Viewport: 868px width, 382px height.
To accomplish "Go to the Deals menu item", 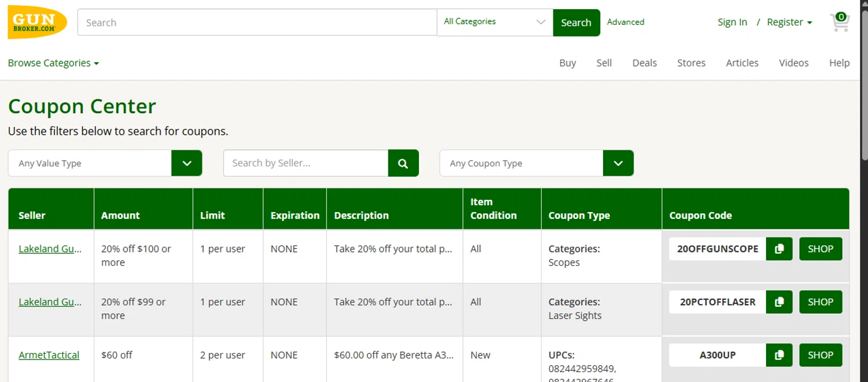I will (x=644, y=63).
